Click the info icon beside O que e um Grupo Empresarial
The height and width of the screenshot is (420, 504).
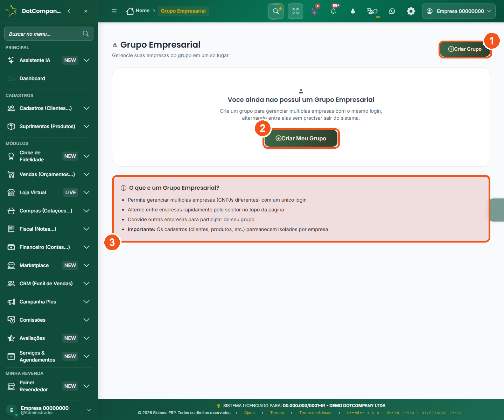(124, 188)
